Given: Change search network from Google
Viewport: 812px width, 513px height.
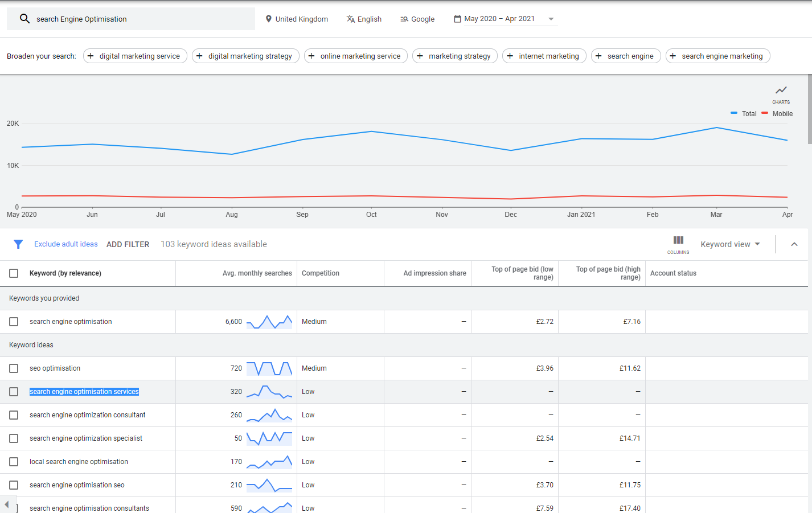Looking at the screenshot, I should pyautogui.click(x=417, y=19).
